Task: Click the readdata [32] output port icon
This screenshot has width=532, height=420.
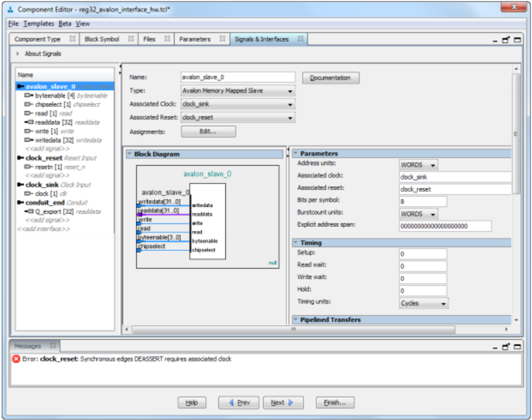Action: pyautogui.click(x=29, y=122)
